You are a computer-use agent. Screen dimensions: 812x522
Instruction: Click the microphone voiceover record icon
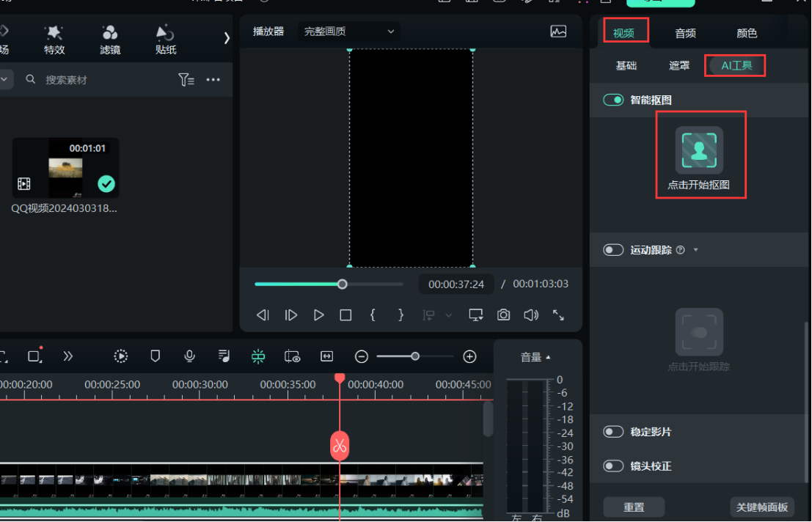coord(189,356)
